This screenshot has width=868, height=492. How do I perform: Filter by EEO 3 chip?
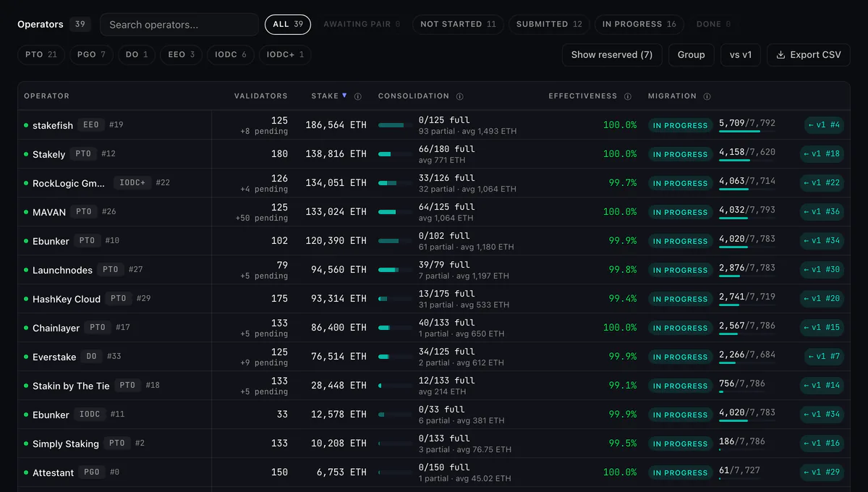(x=181, y=55)
